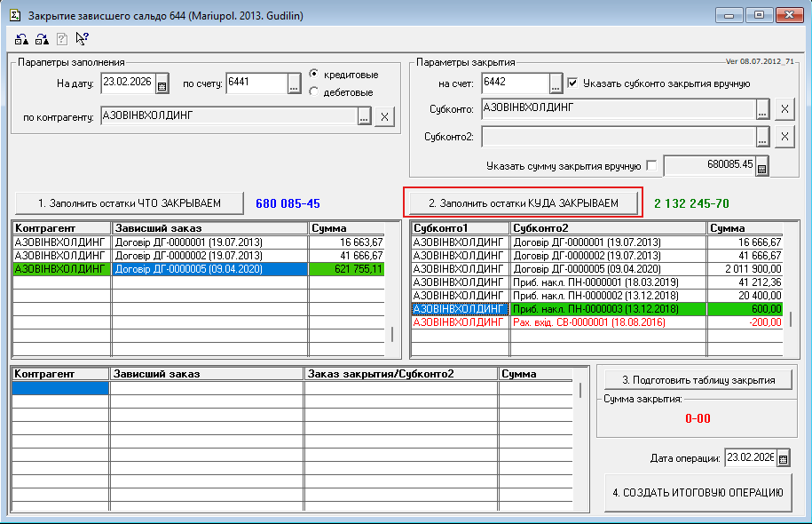Click the first toolbar icon with left-curved arrow
Viewport: 812px width, 524px height.
(x=21, y=38)
